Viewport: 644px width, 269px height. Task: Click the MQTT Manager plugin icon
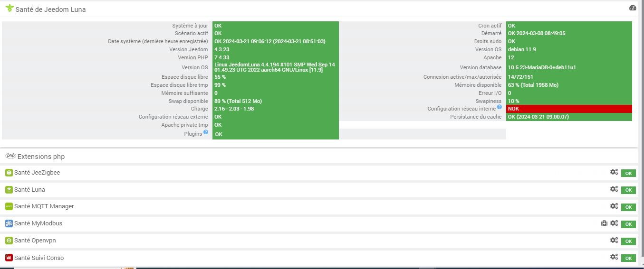coord(9,206)
